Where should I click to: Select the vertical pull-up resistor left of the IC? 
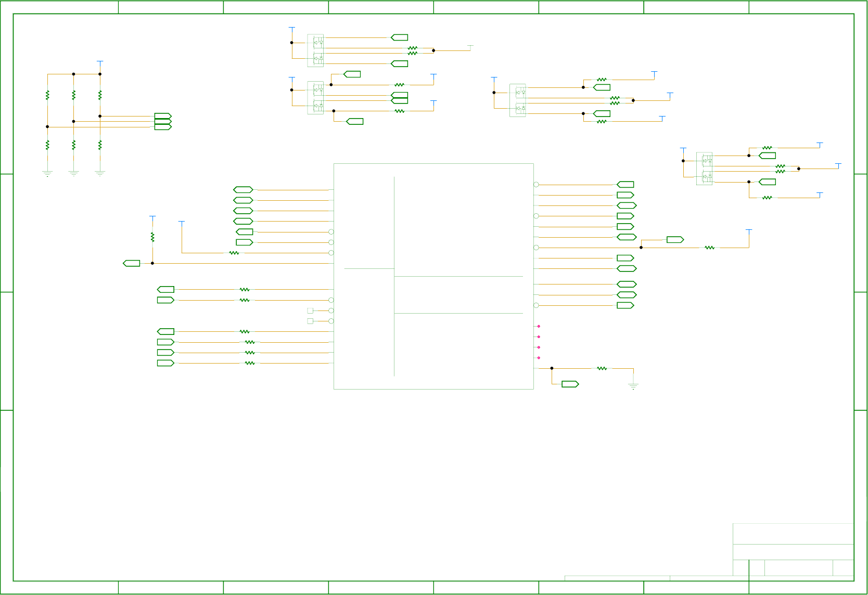(152, 237)
